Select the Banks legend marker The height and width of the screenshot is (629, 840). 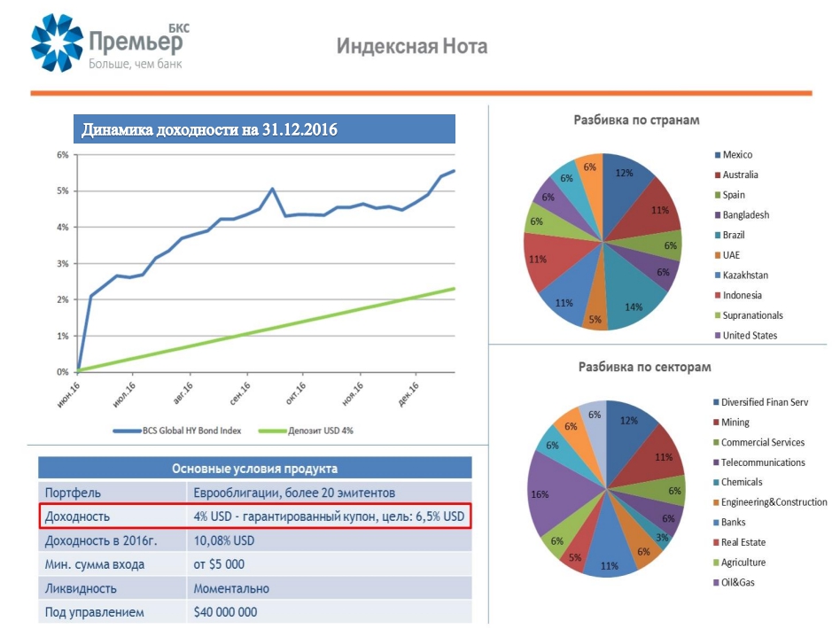pos(714,523)
